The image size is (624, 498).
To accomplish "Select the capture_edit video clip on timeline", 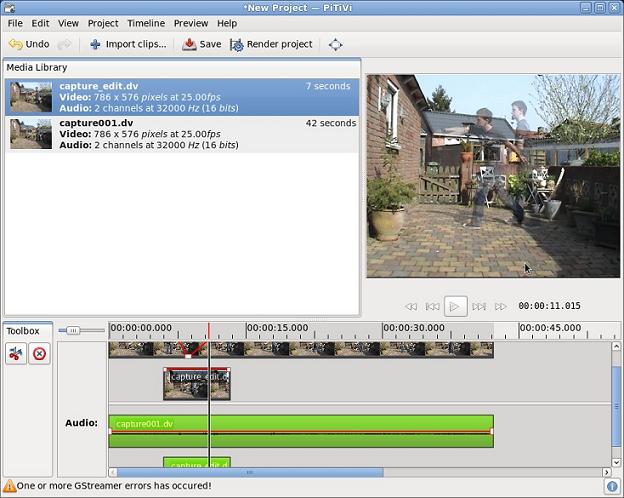I will (197, 384).
